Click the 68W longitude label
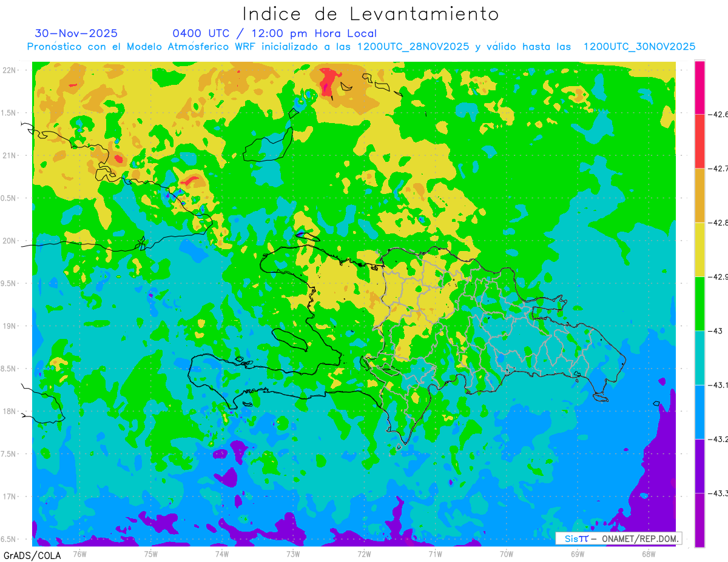This screenshot has height=562, width=728. pyautogui.click(x=649, y=553)
